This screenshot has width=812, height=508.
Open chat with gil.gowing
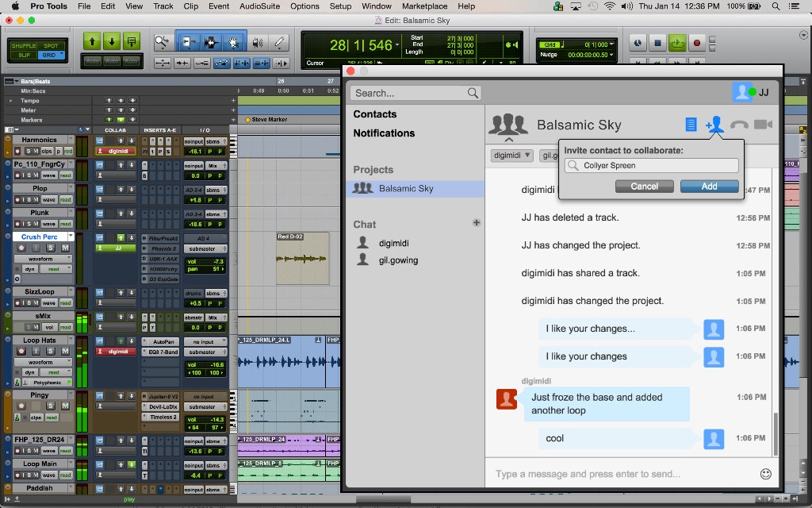(x=398, y=260)
